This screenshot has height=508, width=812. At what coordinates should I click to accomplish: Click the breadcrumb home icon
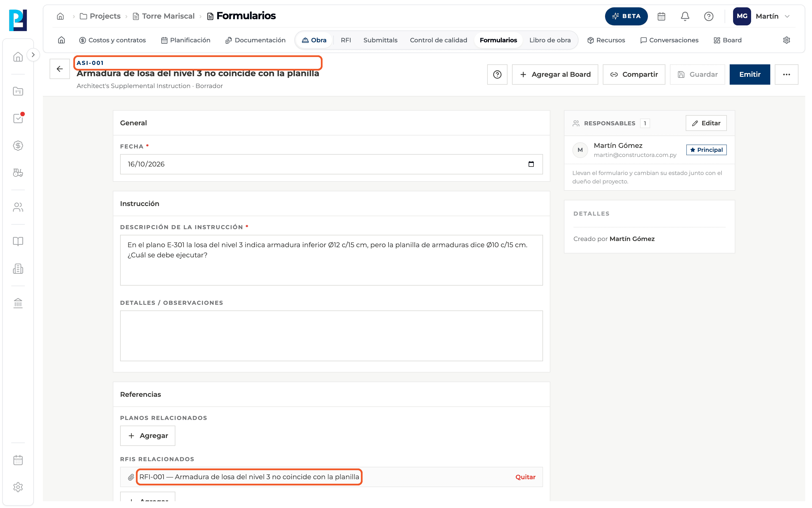click(x=60, y=16)
